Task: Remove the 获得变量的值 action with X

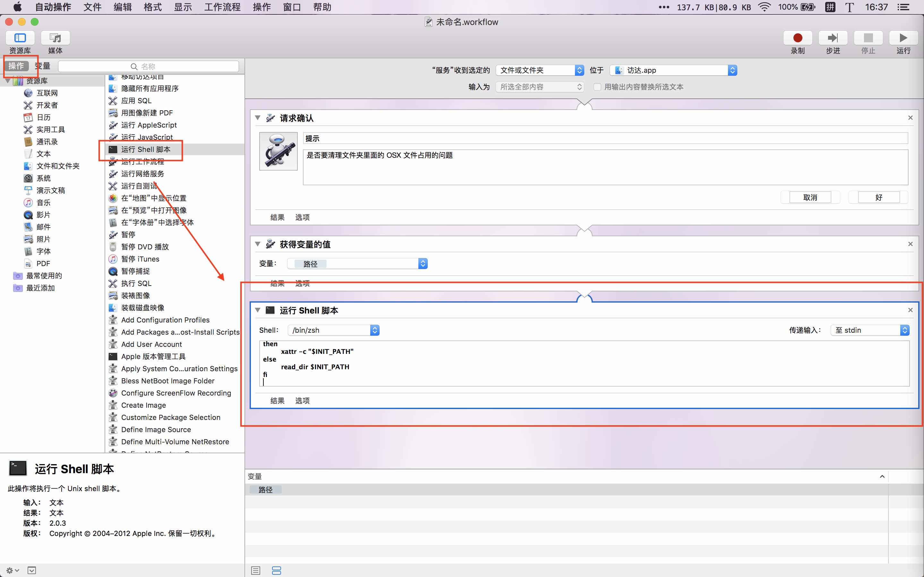Action: pyautogui.click(x=910, y=244)
